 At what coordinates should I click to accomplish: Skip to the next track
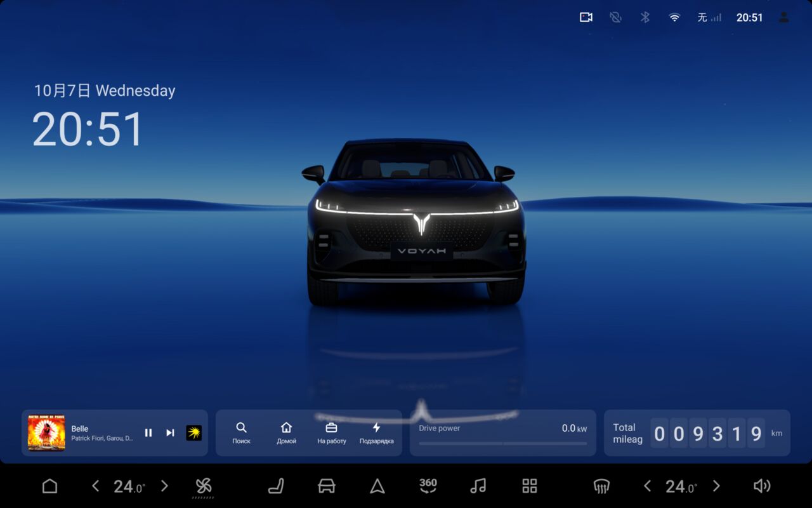pos(170,432)
